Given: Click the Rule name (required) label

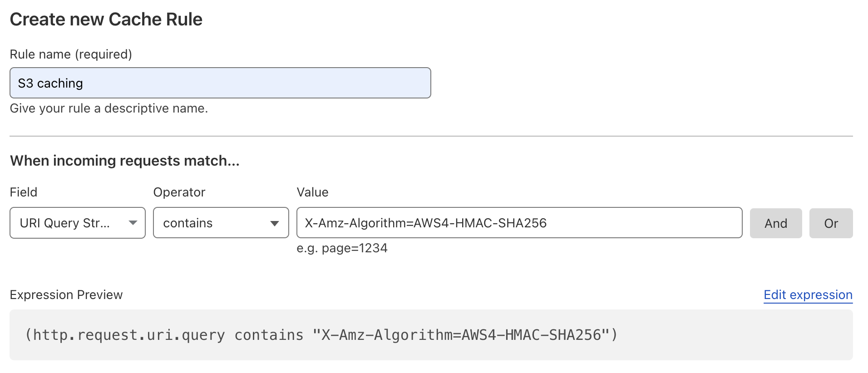Looking at the screenshot, I should pyautogui.click(x=71, y=54).
